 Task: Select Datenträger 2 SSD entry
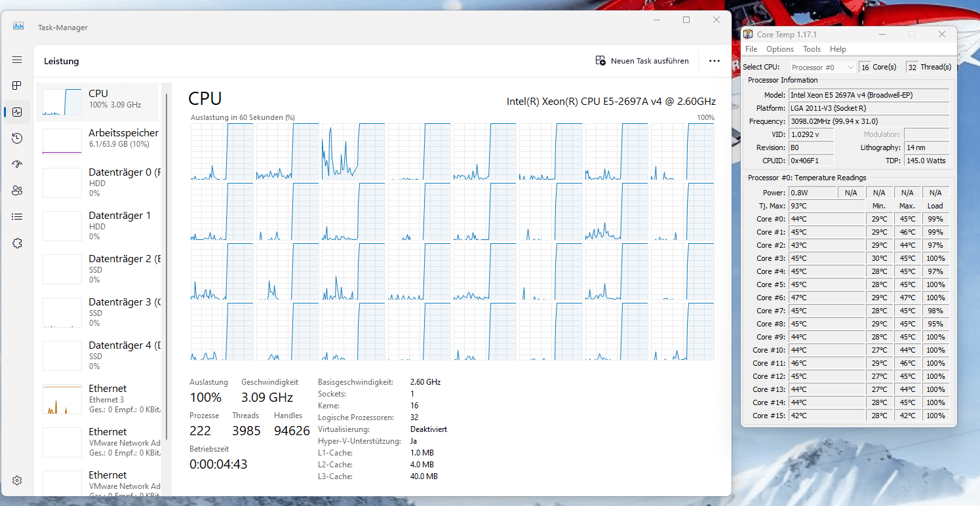[x=98, y=269]
